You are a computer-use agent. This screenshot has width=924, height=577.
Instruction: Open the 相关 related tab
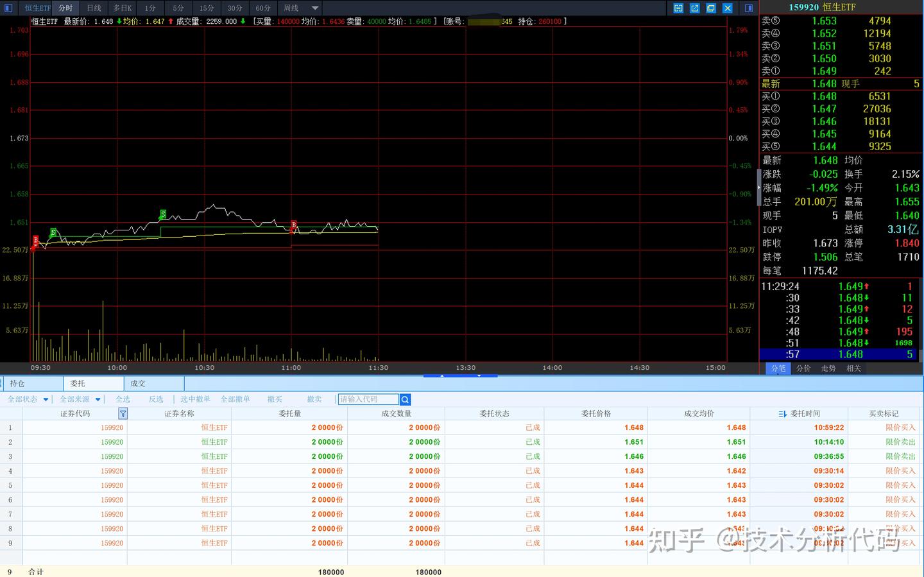[853, 368]
